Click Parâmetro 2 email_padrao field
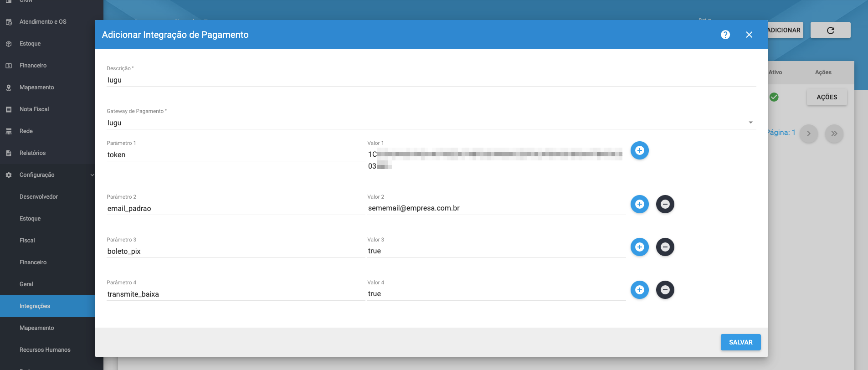The image size is (868, 370). point(236,208)
